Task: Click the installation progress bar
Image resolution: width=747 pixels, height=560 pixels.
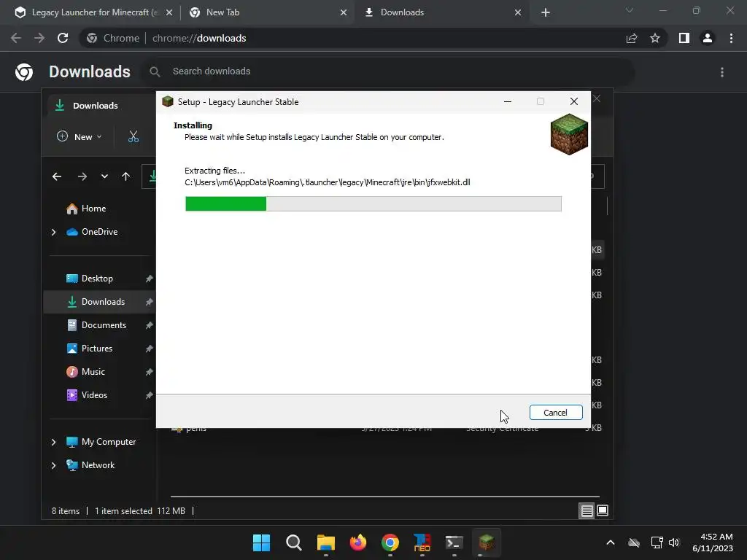Action: 373,204
